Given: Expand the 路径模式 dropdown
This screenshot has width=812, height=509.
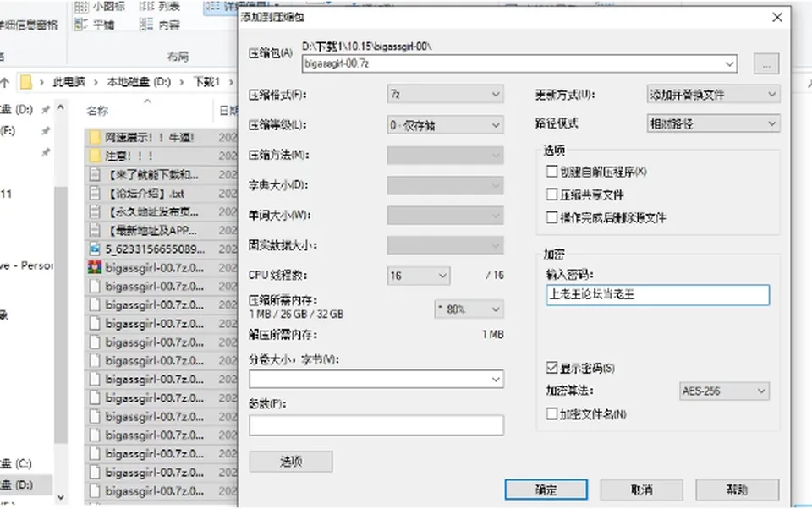Looking at the screenshot, I should pos(714,123).
